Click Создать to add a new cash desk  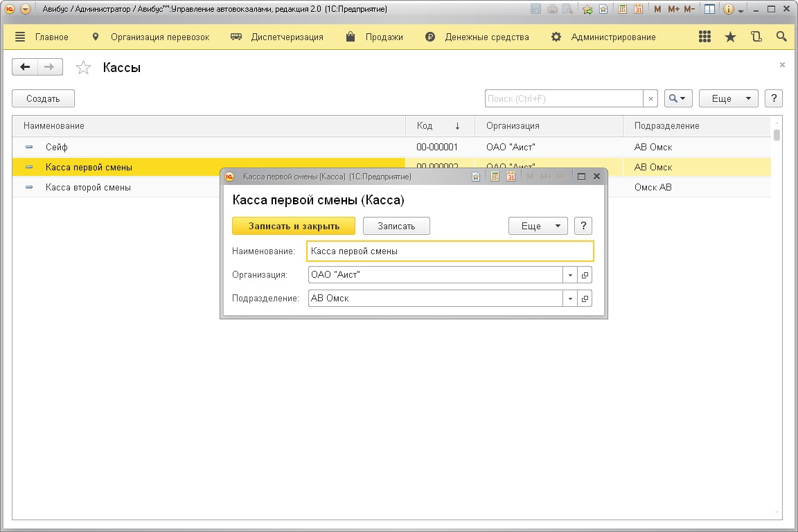coord(43,99)
